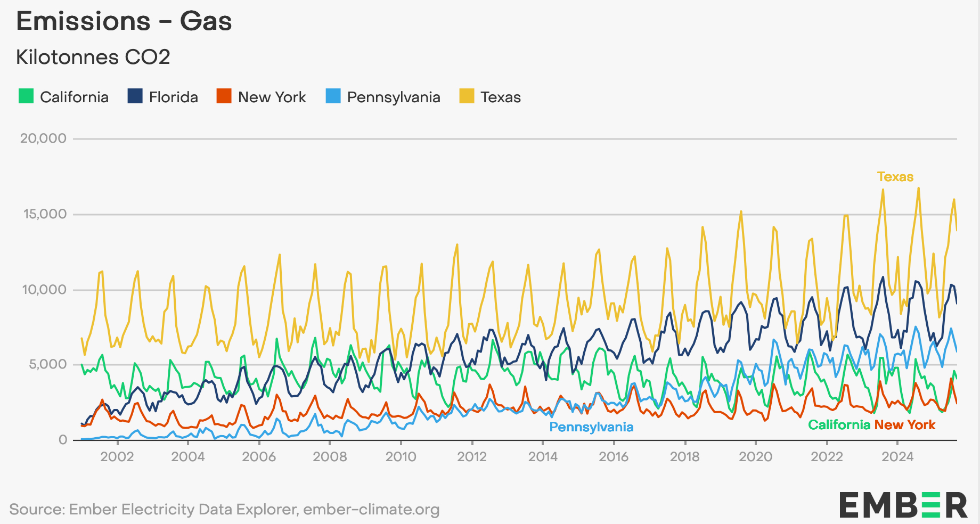Click the orange New York legend swatch
Viewport: 980px width, 524px height.
(x=224, y=96)
